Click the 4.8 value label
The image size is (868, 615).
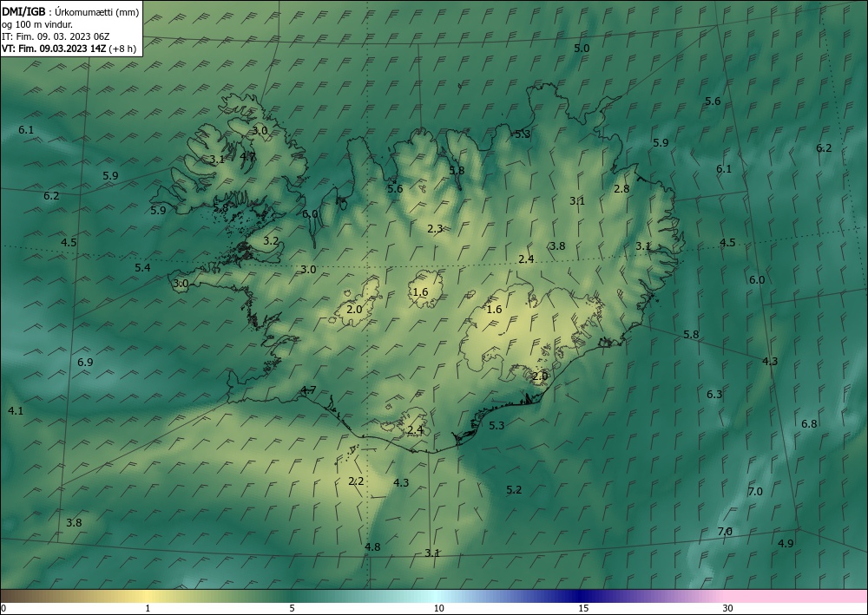pos(372,547)
